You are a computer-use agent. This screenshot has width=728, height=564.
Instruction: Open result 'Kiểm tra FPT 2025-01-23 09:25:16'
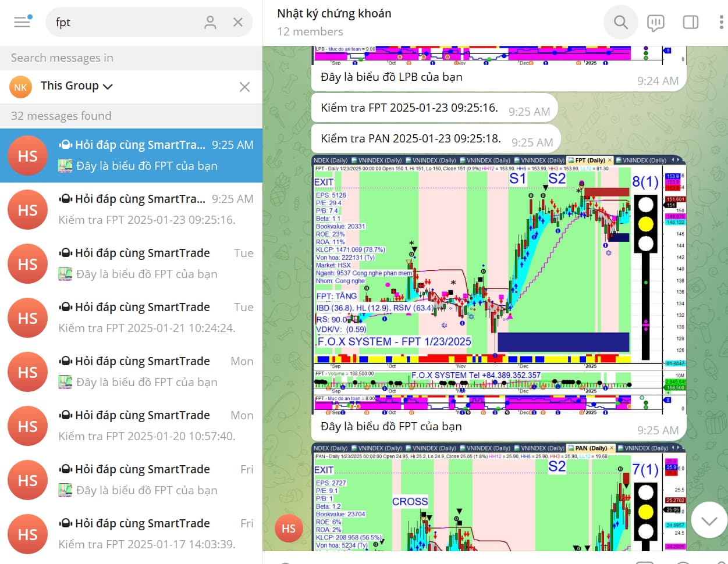point(131,209)
